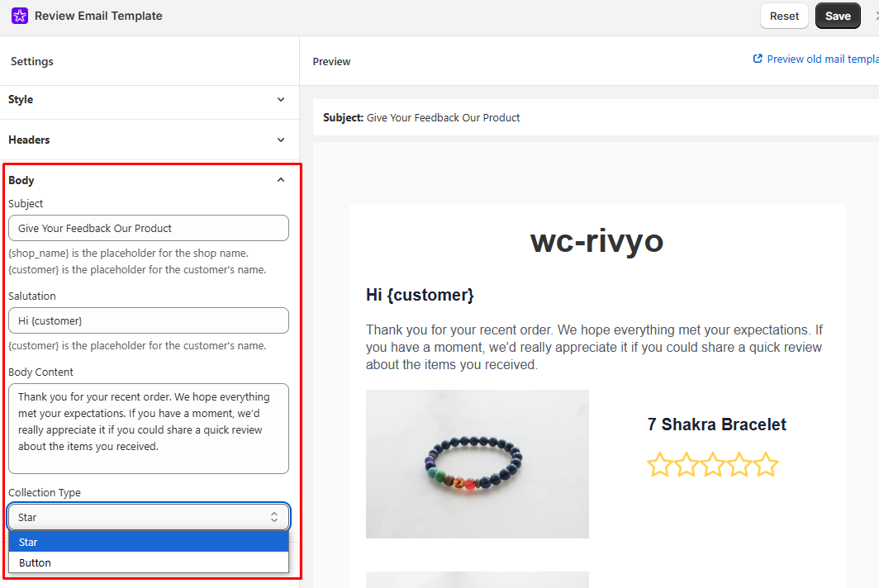Save the email template

click(838, 16)
